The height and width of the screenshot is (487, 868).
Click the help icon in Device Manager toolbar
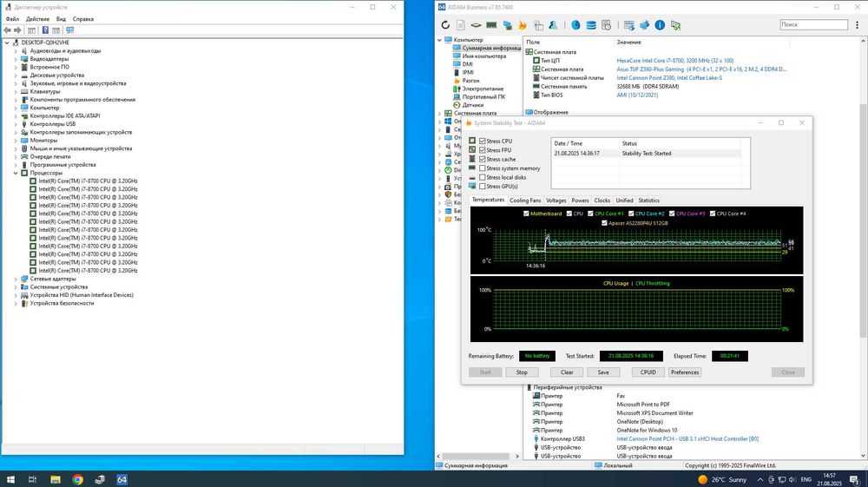[46, 30]
